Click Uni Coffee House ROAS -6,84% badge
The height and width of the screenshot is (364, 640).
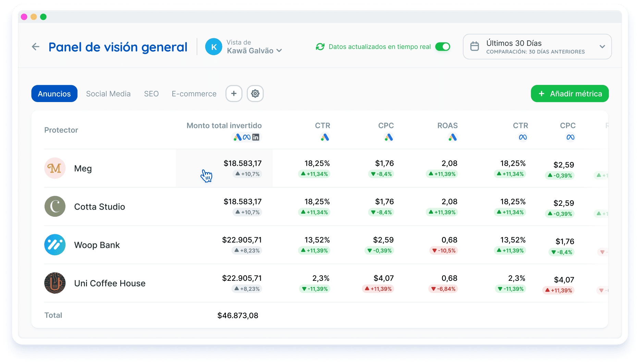[443, 289]
